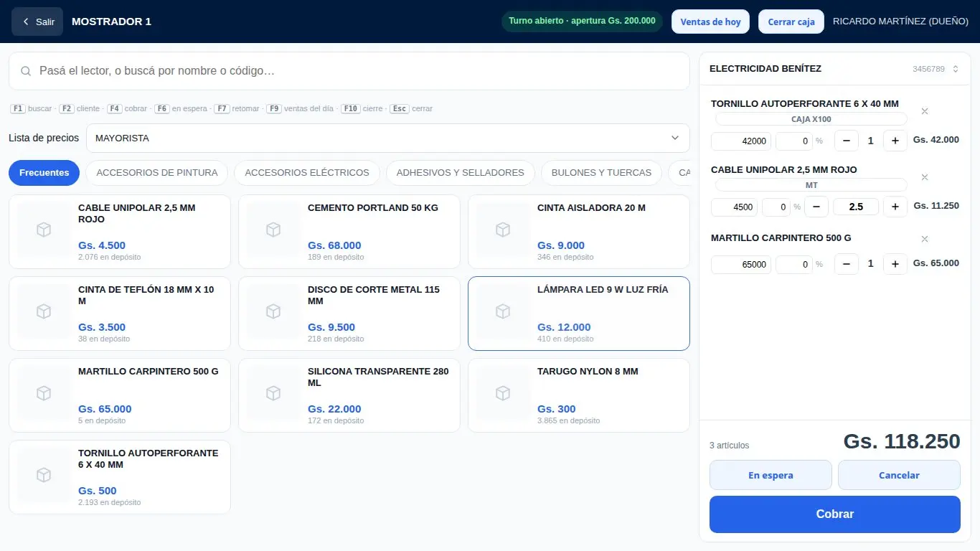The width and height of the screenshot is (980, 551).
Task: Remove Tornillo Autoperforante from cart
Action: coord(925,111)
